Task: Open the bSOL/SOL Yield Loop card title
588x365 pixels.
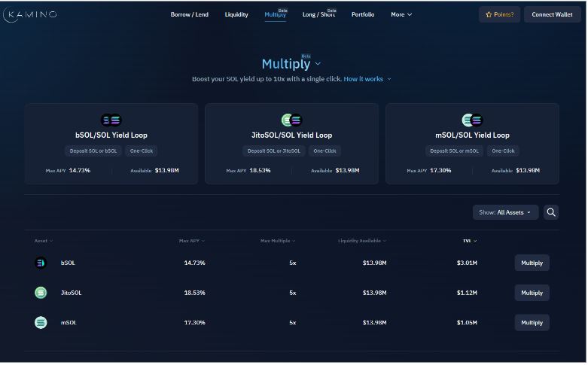Action: [111, 135]
